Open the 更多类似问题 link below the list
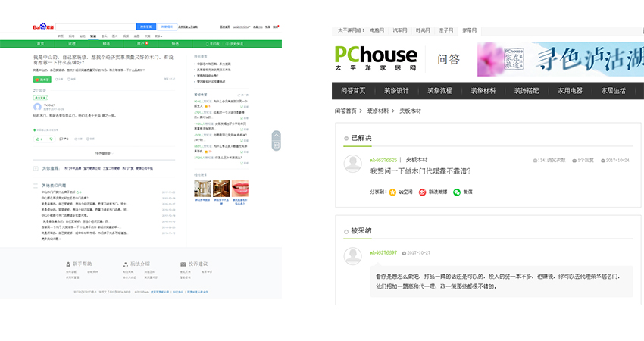644x341 pixels. coord(51,239)
